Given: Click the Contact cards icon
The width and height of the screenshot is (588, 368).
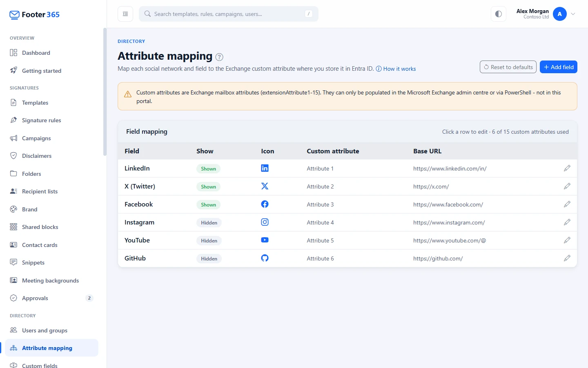Looking at the screenshot, I should tap(13, 245).
